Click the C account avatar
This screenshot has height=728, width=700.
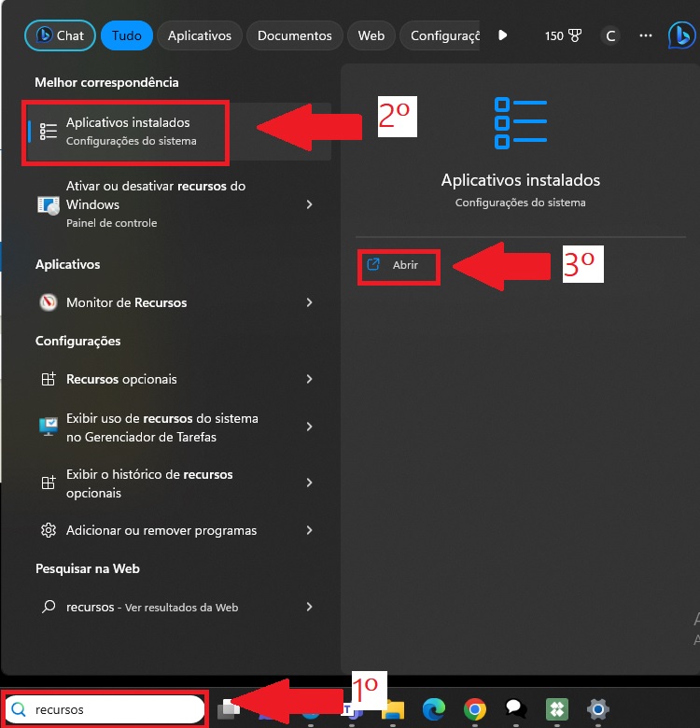(610, 35)
